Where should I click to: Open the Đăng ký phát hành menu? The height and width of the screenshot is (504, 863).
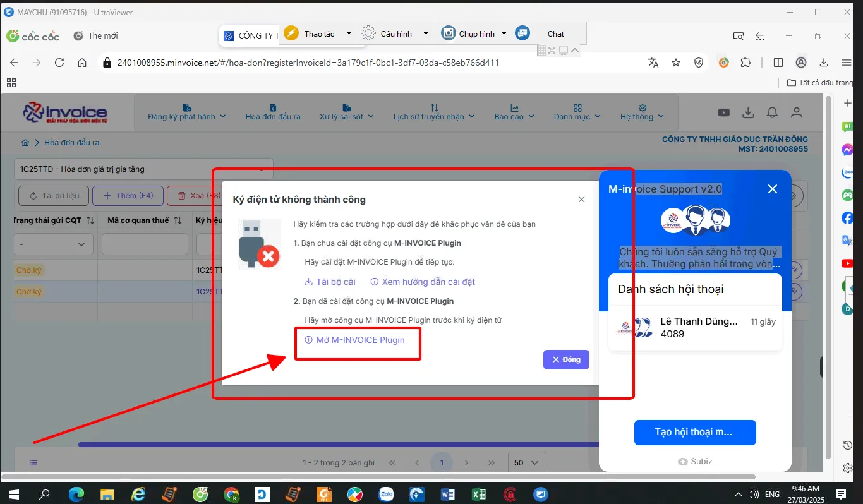(x=186, y=112)
